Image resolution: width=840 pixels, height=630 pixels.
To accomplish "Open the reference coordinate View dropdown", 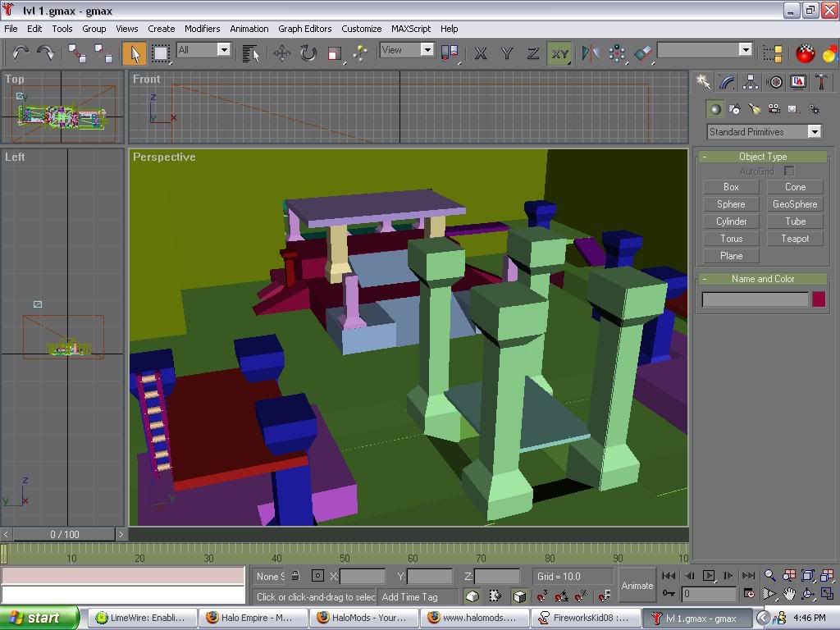I will (x=407, y=50).
